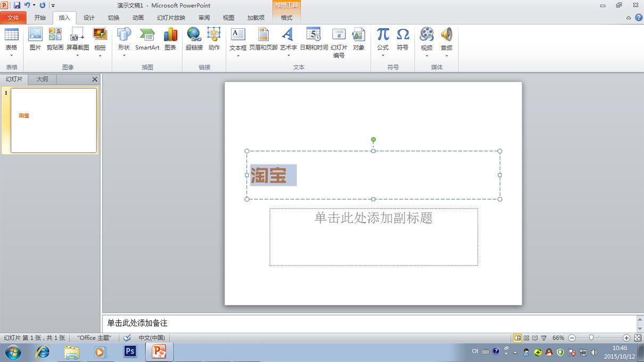The image size is (644, 362).
Task: Switch to Reading view
Action: pos(535,338)
